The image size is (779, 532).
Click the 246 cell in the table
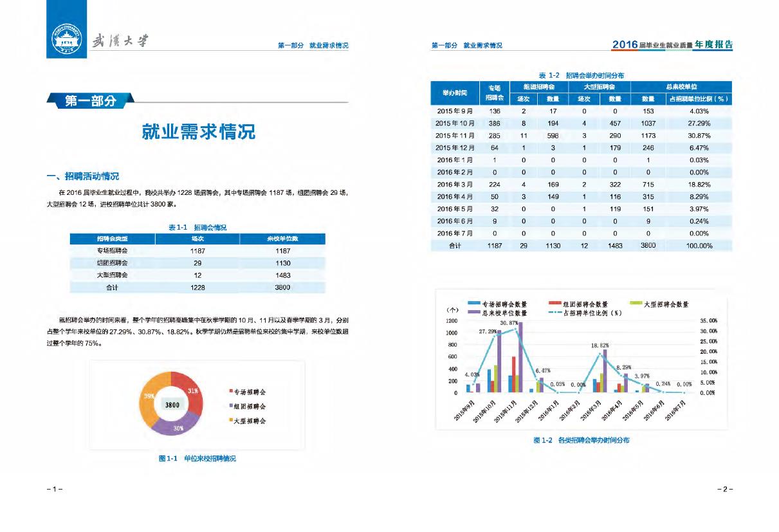tap(648, 147)
